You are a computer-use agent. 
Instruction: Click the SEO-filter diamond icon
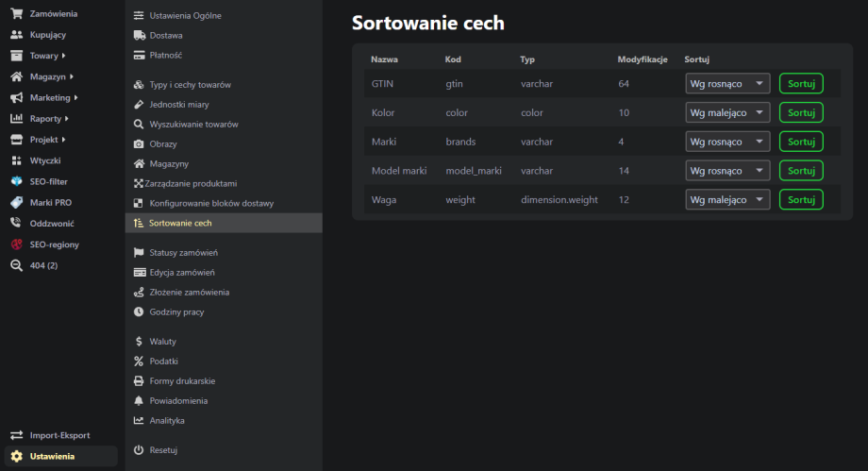tap(16, 181)
